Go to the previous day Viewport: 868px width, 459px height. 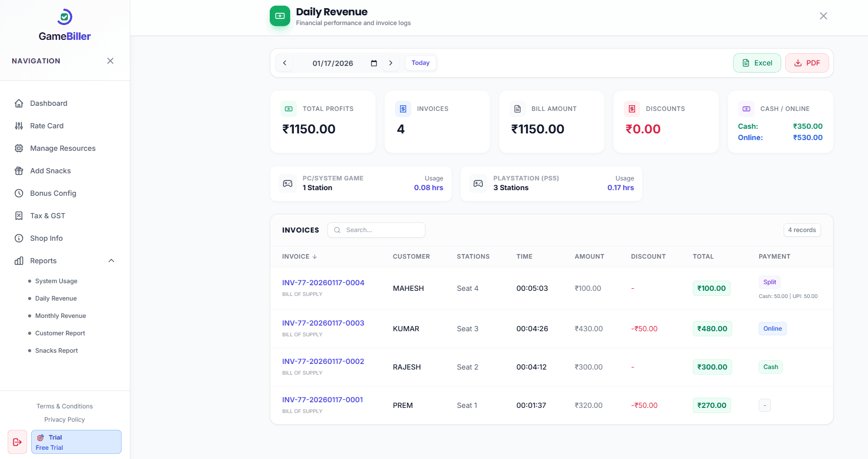coord(285,63)
